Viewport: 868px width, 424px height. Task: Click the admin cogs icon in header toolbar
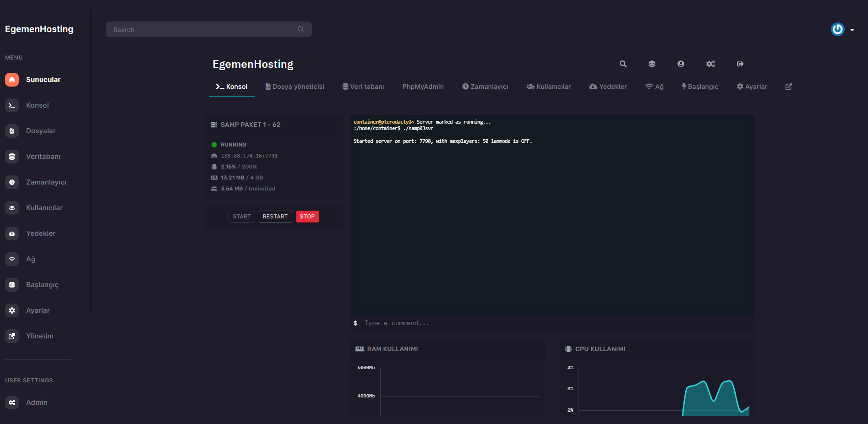tap(710, 64)
